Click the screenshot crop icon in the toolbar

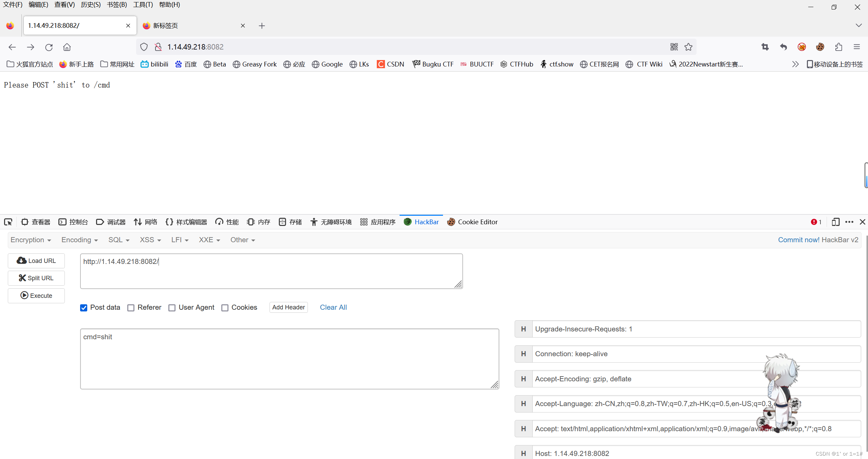765,47
